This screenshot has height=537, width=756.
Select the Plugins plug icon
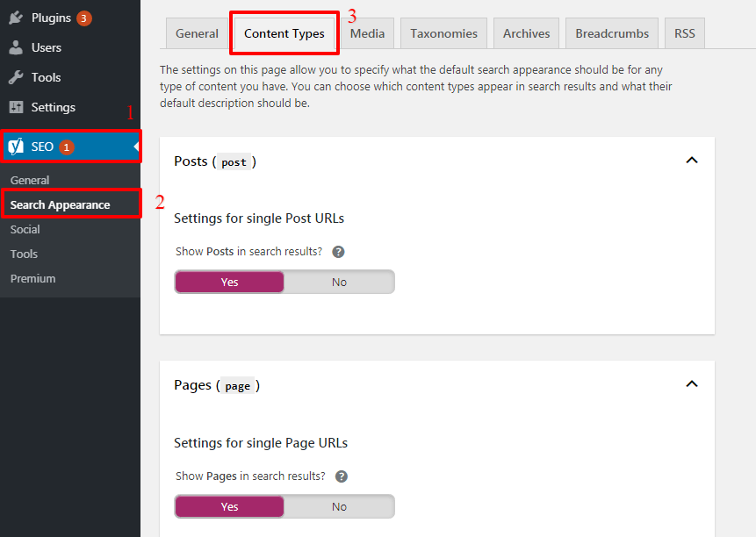18,17
